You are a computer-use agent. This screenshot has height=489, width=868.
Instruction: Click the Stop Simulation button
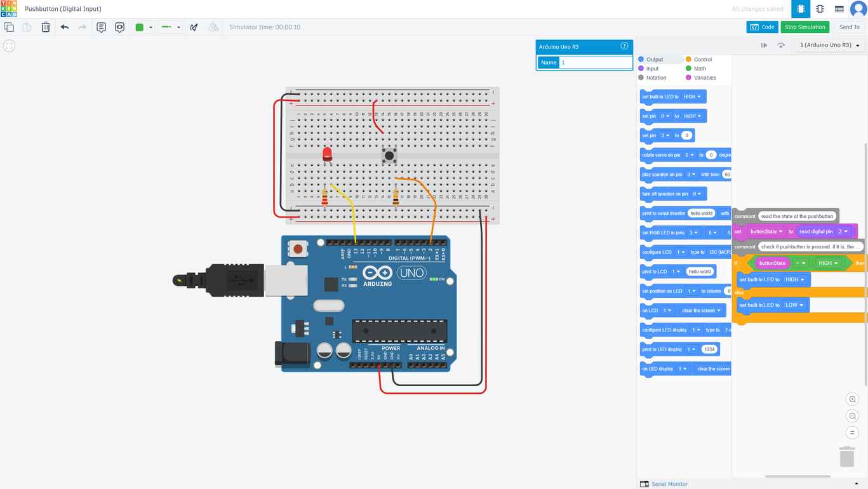805,27
